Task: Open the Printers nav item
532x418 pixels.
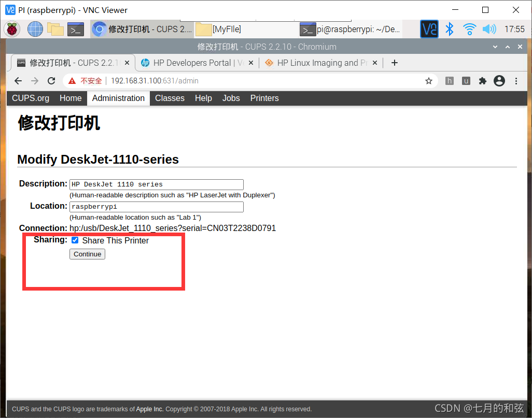Action: click(264, 98)
